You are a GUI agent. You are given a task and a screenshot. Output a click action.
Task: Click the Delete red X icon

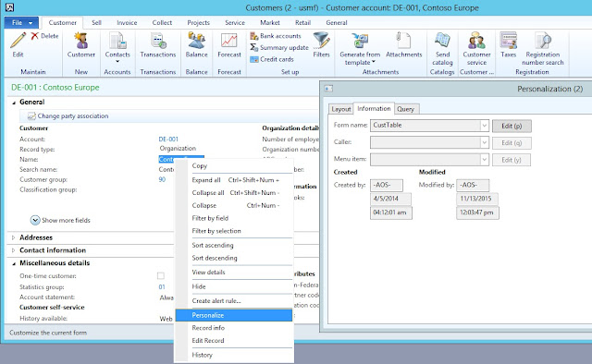pos(35,36)
